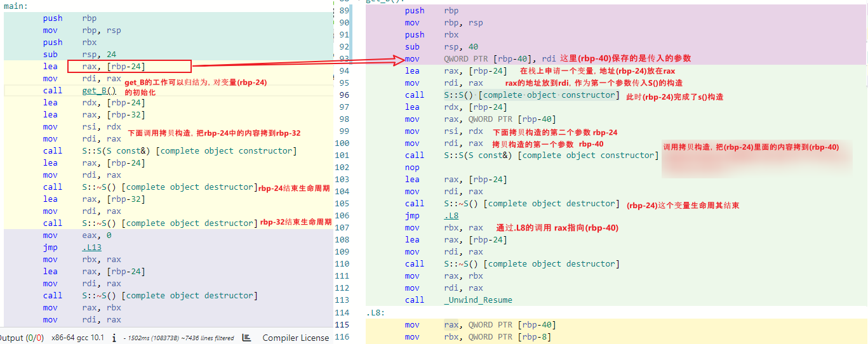
Task: Click the filtered lines timing status text
Action: (x=178, y=338)
